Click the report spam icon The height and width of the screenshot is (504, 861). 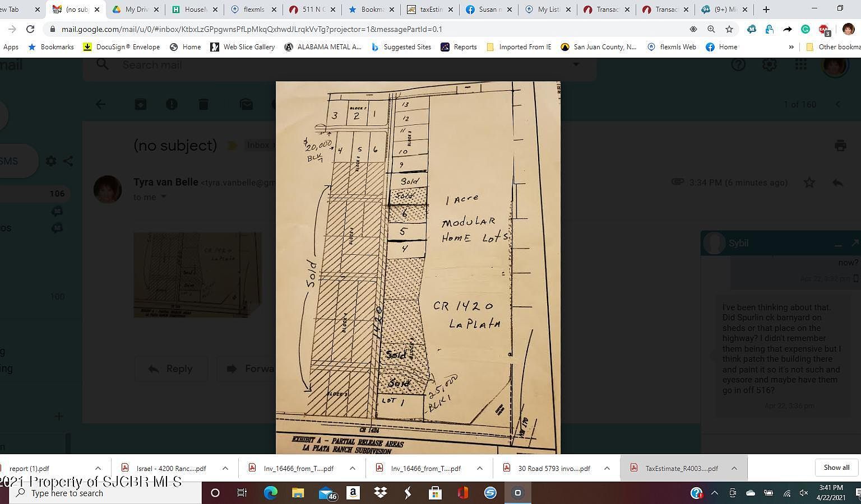click(172, 104)
